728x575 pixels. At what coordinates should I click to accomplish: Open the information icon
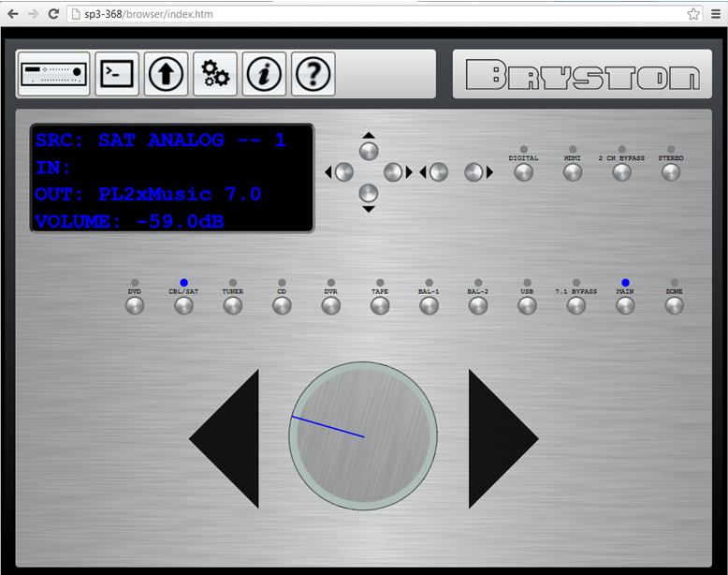264,74
